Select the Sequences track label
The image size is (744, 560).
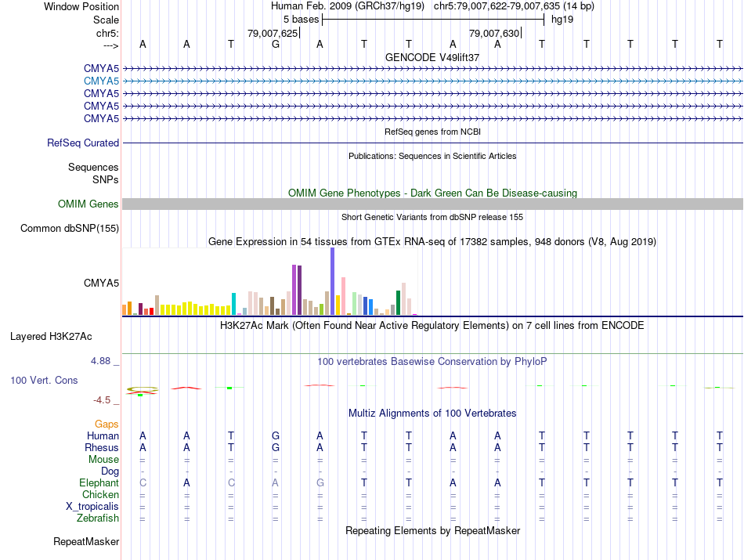93,167
